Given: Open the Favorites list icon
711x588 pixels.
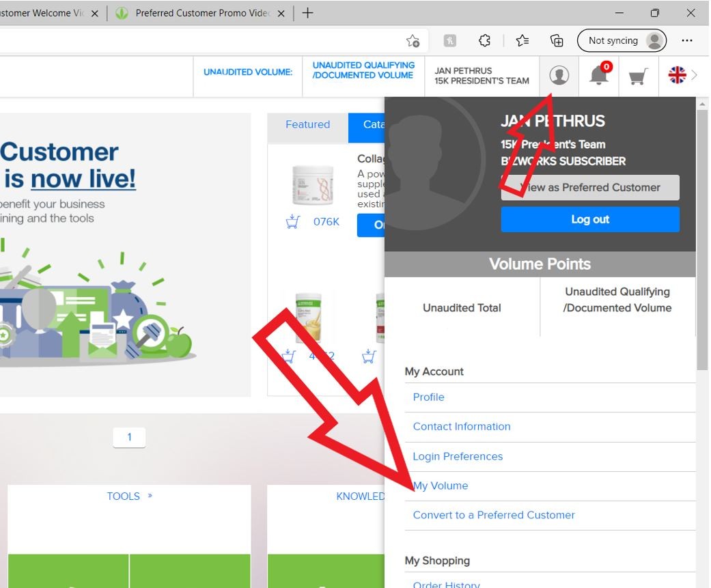Looking at the screenshot, I should 522,41.
